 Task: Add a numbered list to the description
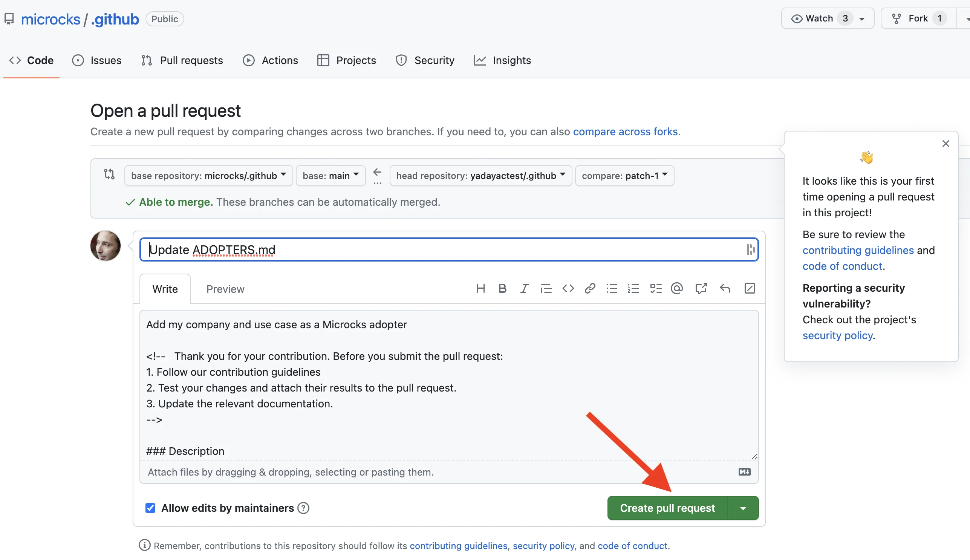[x=633, y=288]
